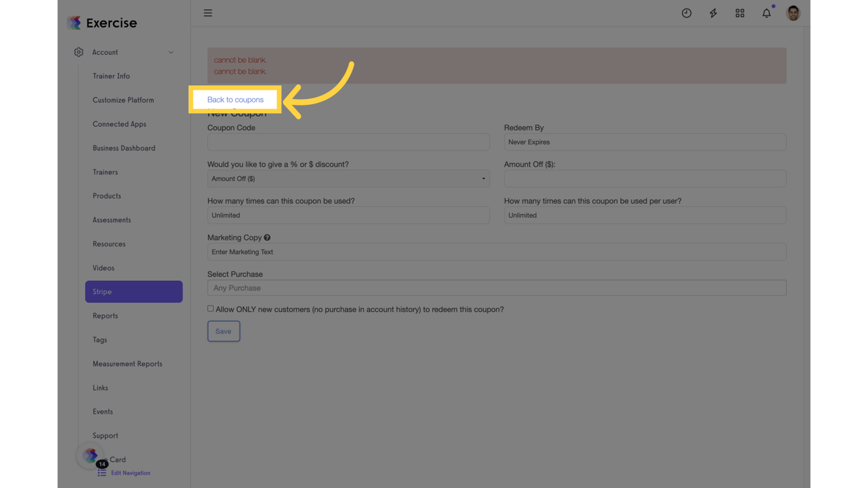Image resolution: width=868 pixels, height=488 pixels.
Task: Save the new coupon
Action: (224, 331)
